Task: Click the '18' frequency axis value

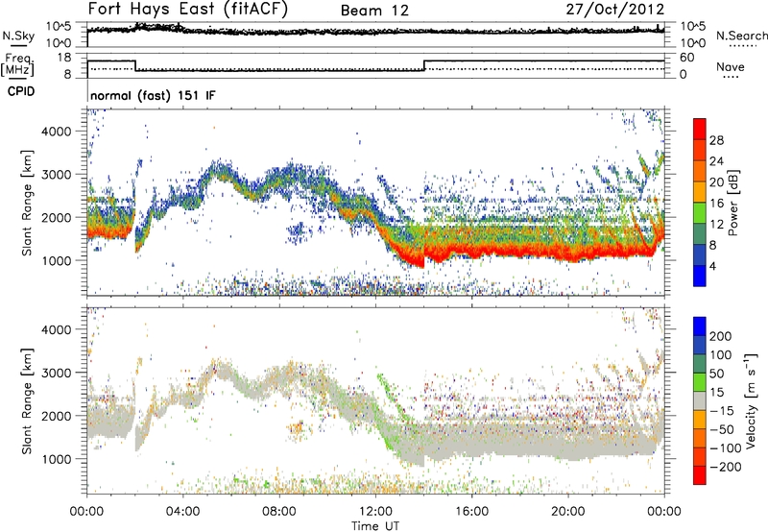Action: [64, 58]
